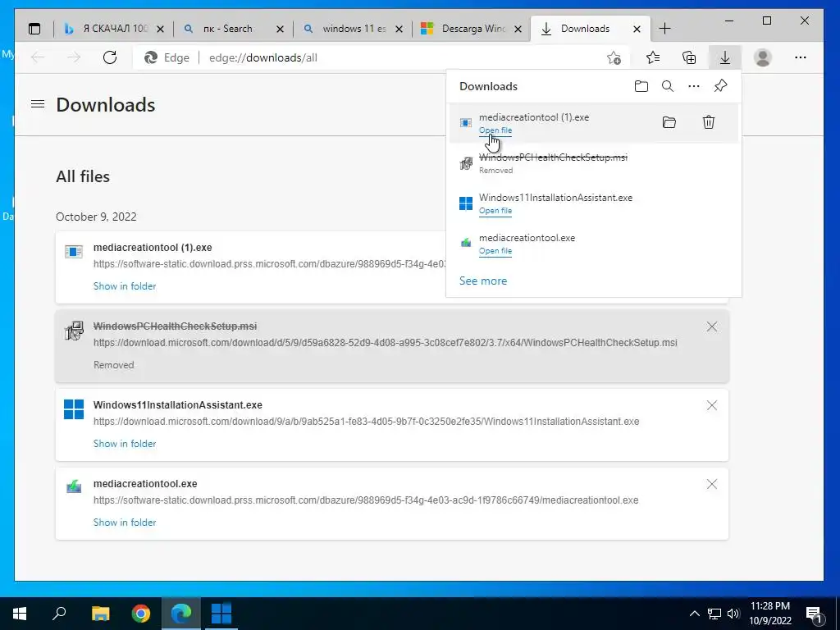Open taskbar search magnifier
This screenshot has height=630, width=840.
(59, 613)
